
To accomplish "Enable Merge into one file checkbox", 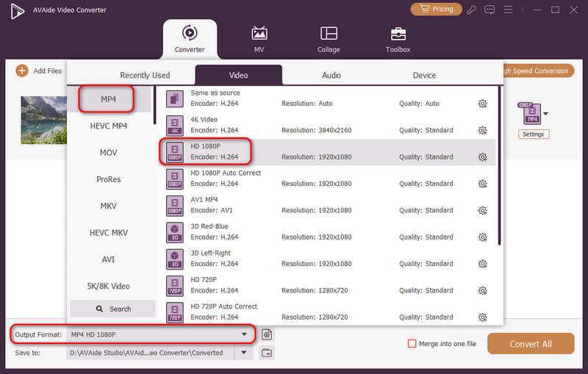I will tap(412, 344).
